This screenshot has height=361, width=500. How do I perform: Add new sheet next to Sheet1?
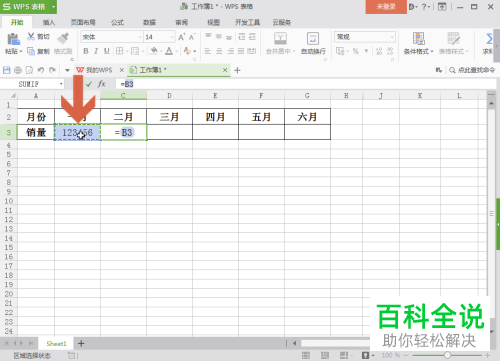tap(81, 343)
